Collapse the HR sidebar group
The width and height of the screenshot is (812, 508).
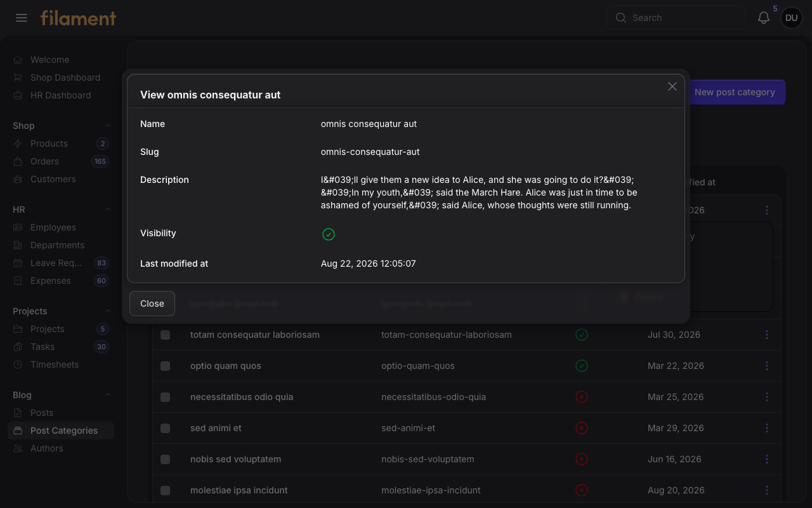[x=107, y=210]
